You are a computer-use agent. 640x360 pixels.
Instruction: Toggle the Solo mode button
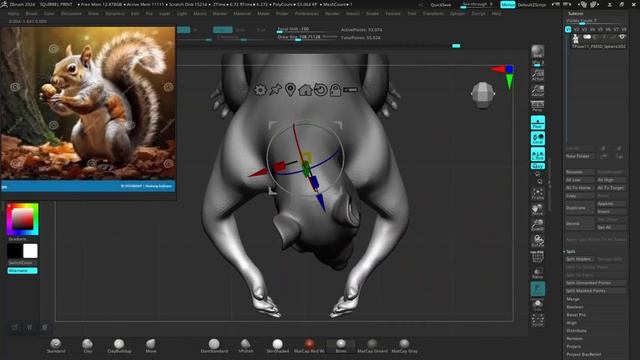538,305
